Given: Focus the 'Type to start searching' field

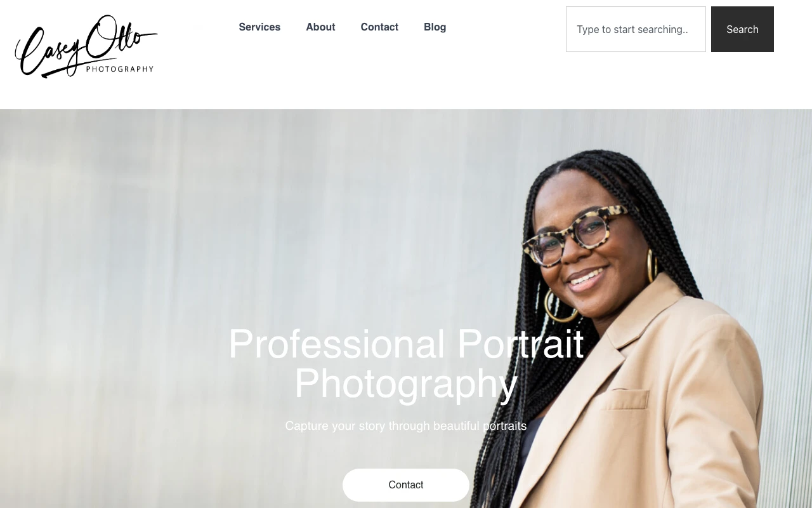Looking at the screenshot, I should point(636,29).
